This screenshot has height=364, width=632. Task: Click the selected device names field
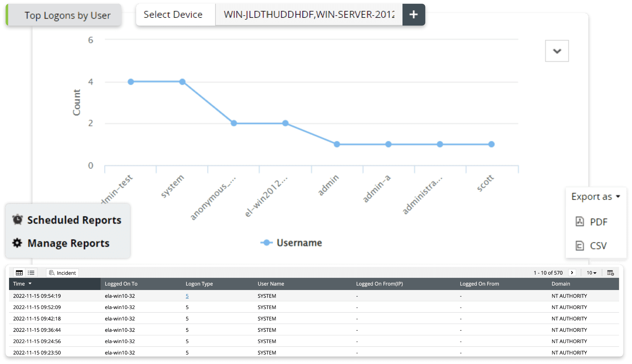[309, 15]
